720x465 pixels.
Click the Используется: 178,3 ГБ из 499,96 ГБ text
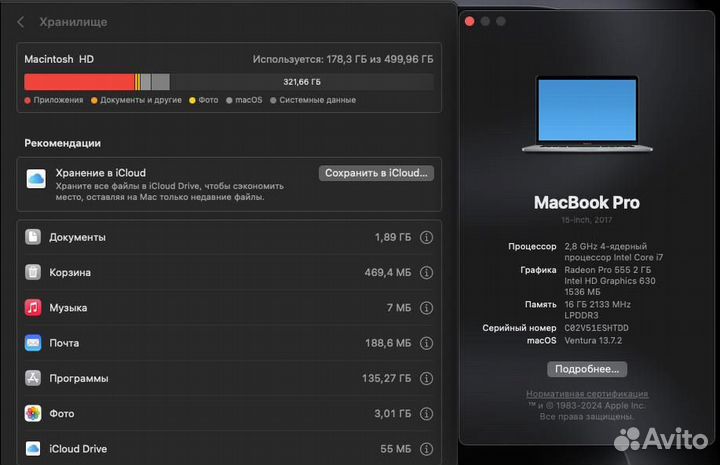[343, 59]
